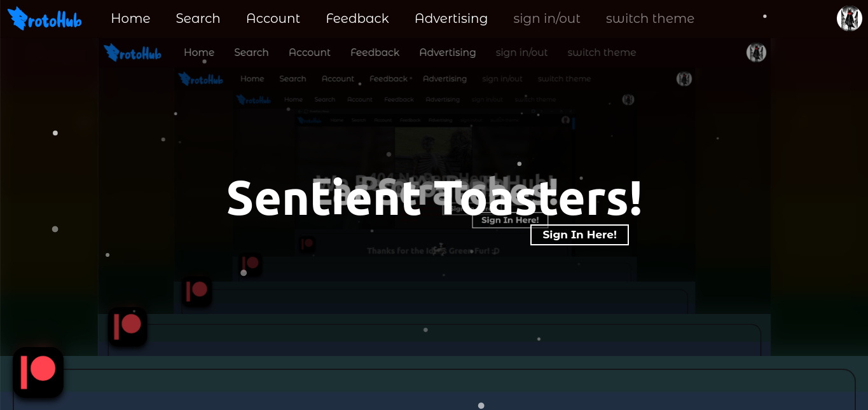Open the Account page from the main nav
Image resolution: width=868 pixels, height=410 pixels.
click(x=273, y=18)
